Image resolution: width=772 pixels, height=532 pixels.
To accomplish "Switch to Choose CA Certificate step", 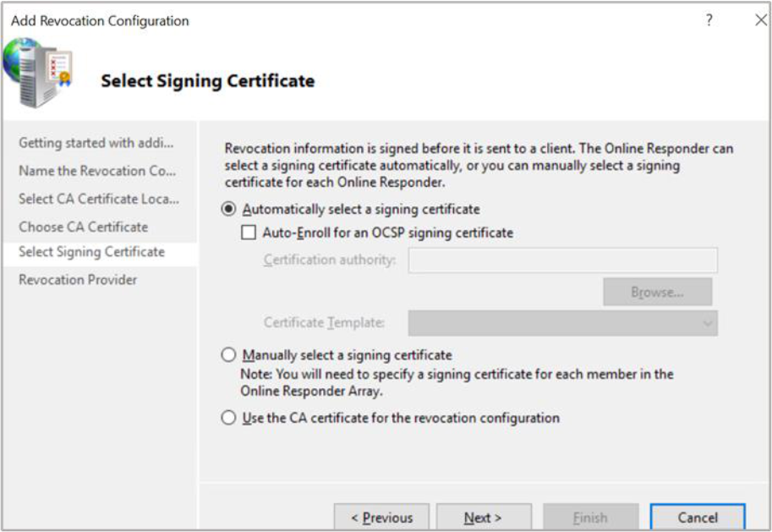I will (83, 227).
